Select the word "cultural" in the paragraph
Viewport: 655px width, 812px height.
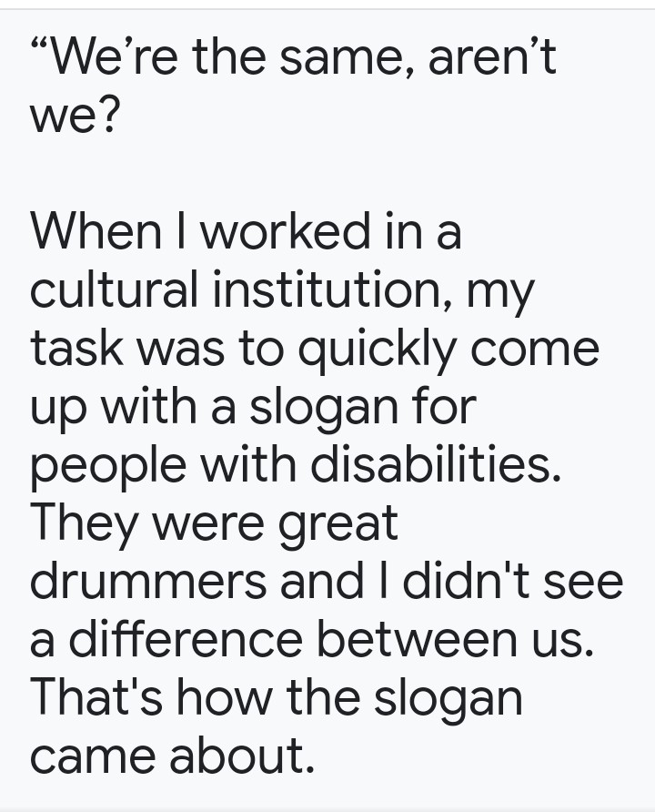tap(115, 289)
